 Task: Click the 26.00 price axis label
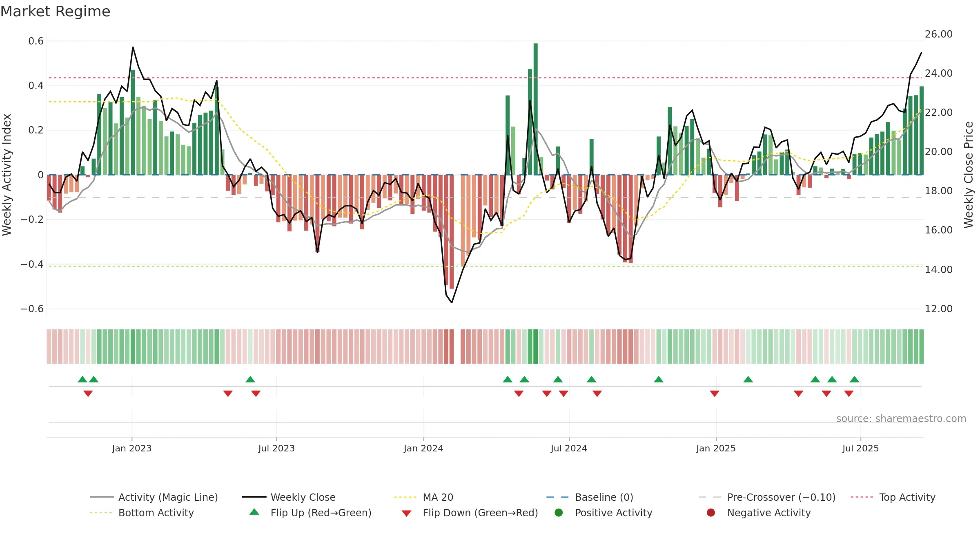[939, 34]
